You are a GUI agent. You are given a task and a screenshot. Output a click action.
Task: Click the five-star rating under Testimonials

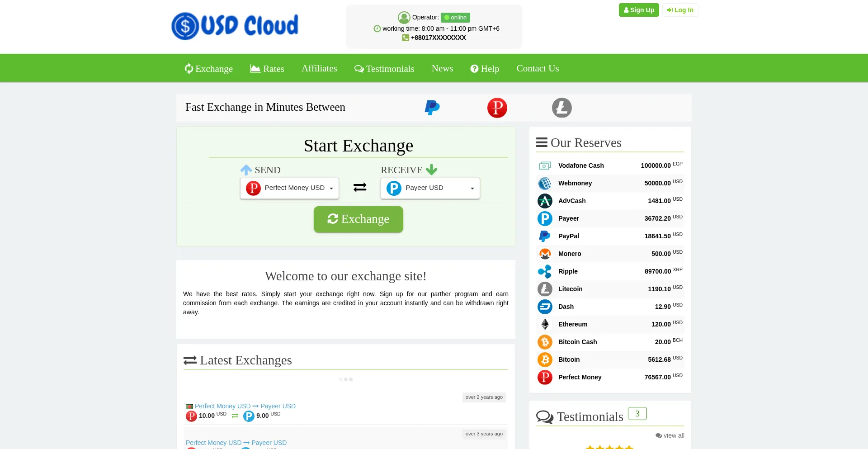click(609, 447)
